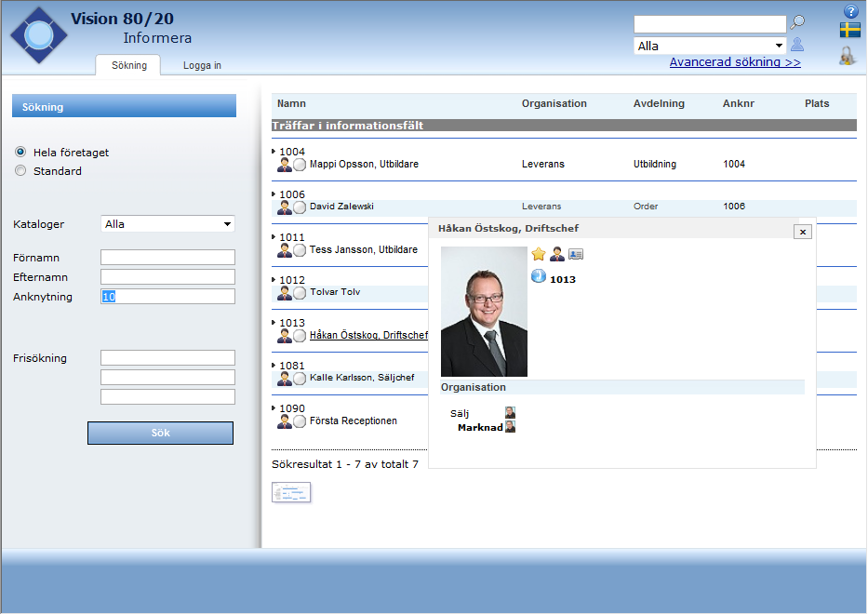
Task: Click person icon for Första Receptionen
Action: [285, 421]
